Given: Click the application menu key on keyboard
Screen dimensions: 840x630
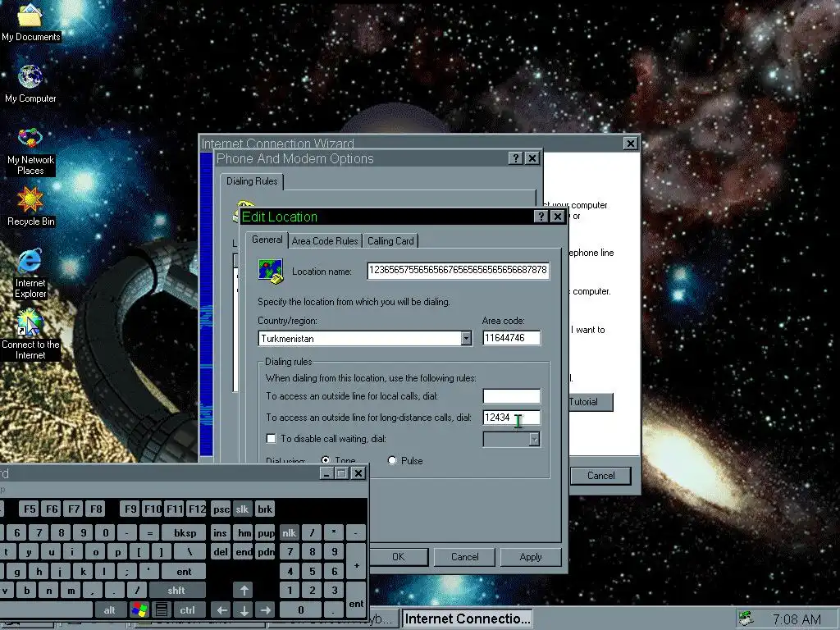Looking at the screenshot, I should pos(162,609).
